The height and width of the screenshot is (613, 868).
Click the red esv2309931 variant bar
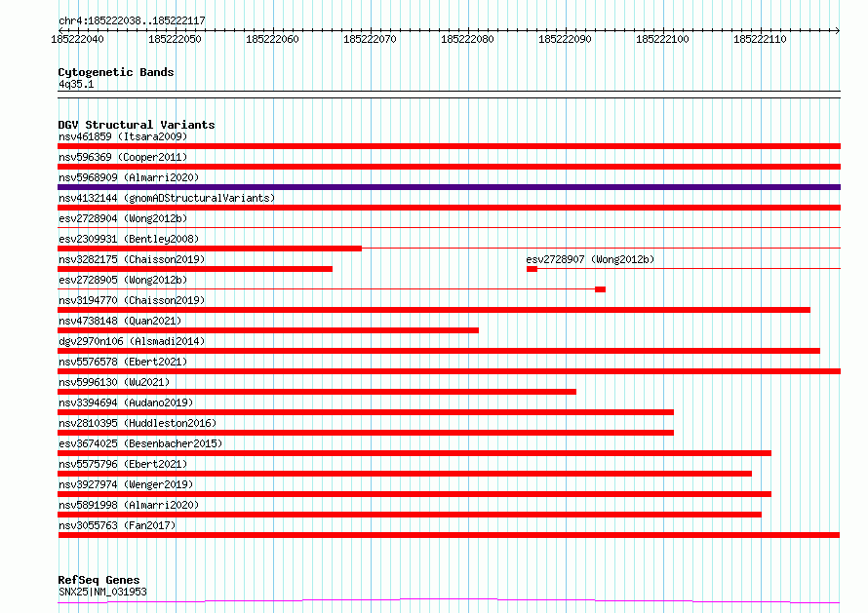coord(210,249)
